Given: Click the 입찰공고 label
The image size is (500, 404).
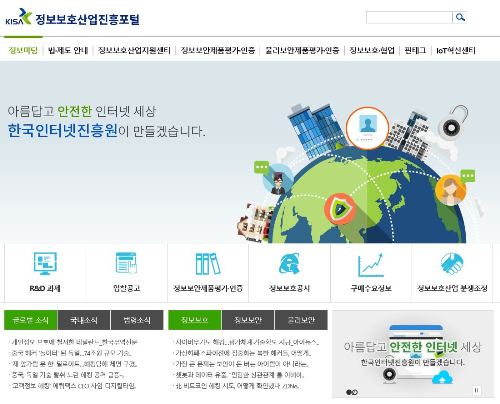Looking at the screenshot, I should click(127, 288).
